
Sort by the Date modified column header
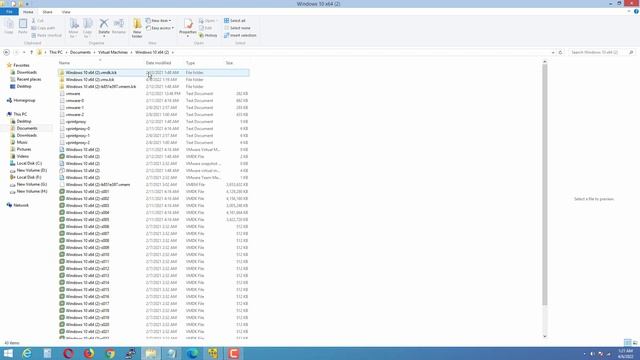click(x=158, y=63)
